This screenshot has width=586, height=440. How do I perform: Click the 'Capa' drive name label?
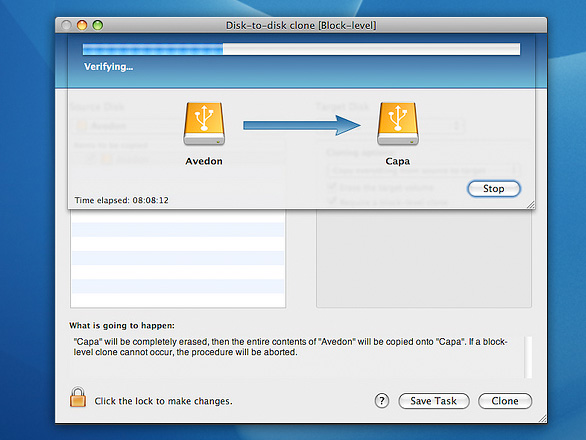coord(398,161)
